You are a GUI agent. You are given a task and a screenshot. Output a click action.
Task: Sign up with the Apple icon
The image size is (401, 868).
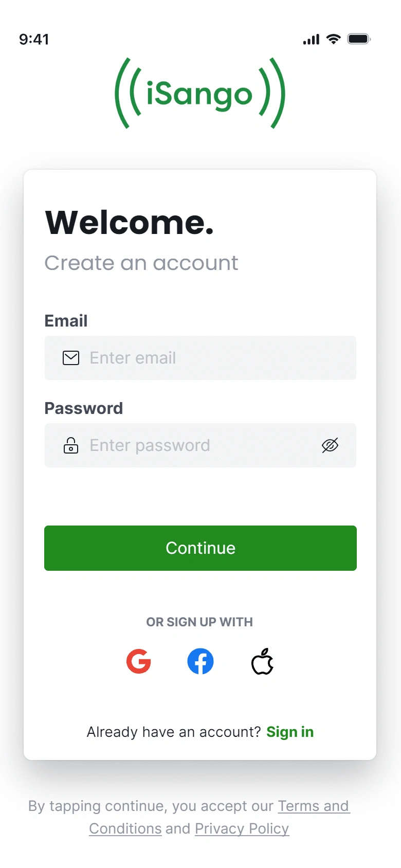tap(262, 661)
